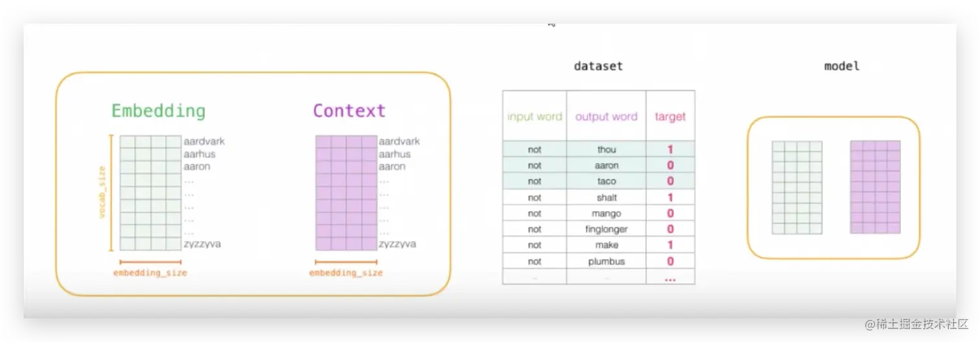The image size is (980, 342).
Task: Click target value 0 in taco row
Action: tap(670, 181)
